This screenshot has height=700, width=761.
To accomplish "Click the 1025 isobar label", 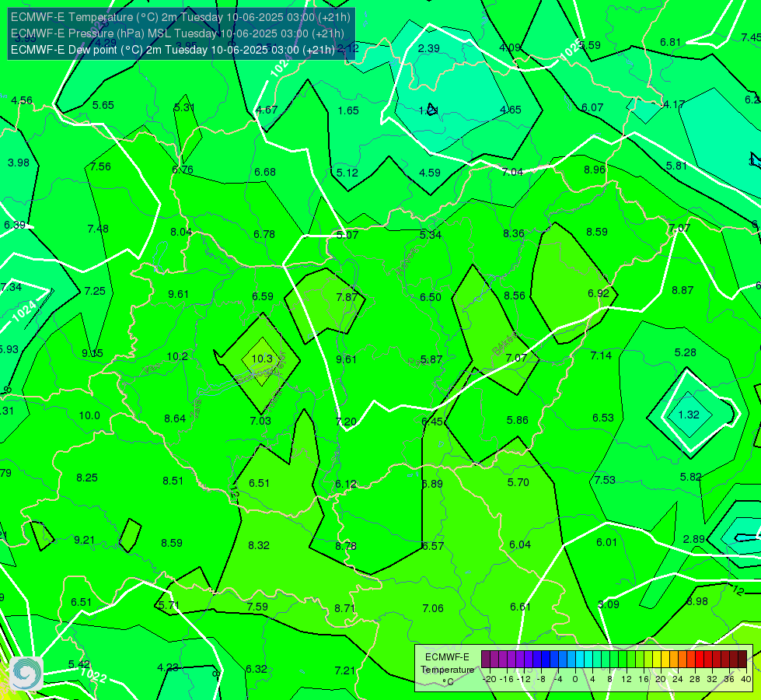I will click(570, 50).
